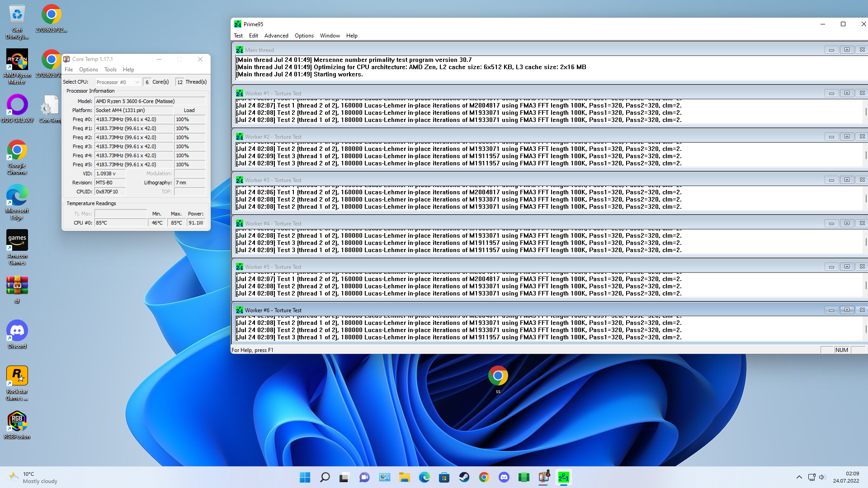The height and width of the screenshot is (488, 868).
Task: Click the Main thread window icon
Action: pos(239,50)
